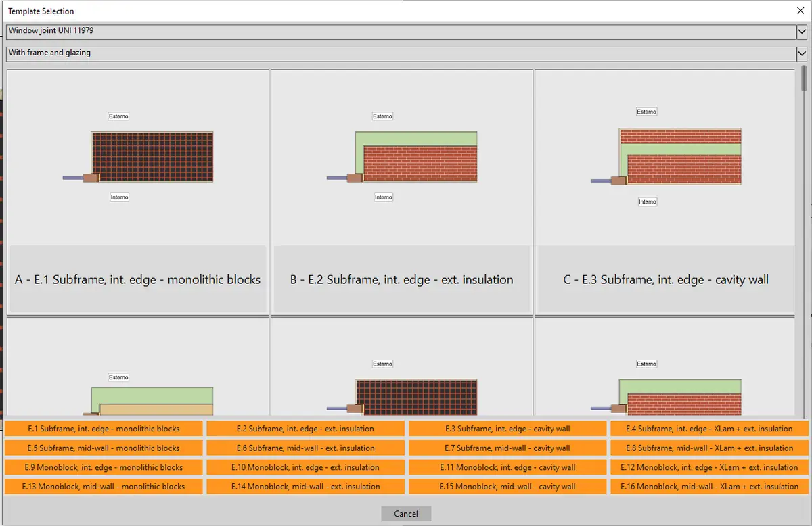Screen dimensions: 812x526
Task: Open the With frame and glazing dropdown
Action: 406,53
